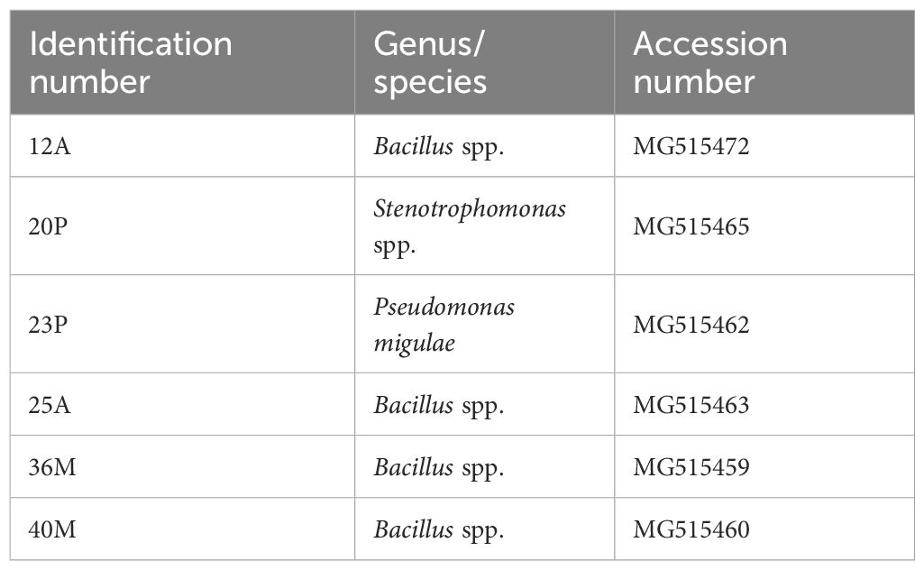Click accession number MG515460

click(691, 529)
